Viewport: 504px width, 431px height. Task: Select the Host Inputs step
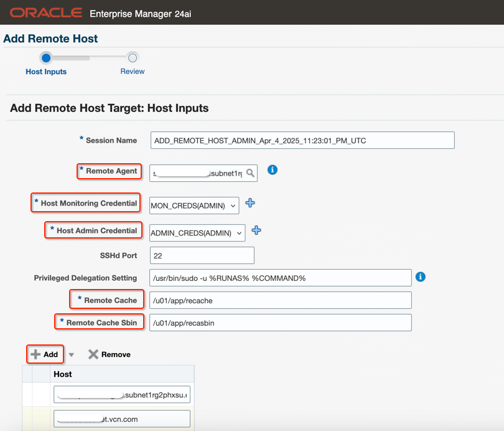point(46,59)
